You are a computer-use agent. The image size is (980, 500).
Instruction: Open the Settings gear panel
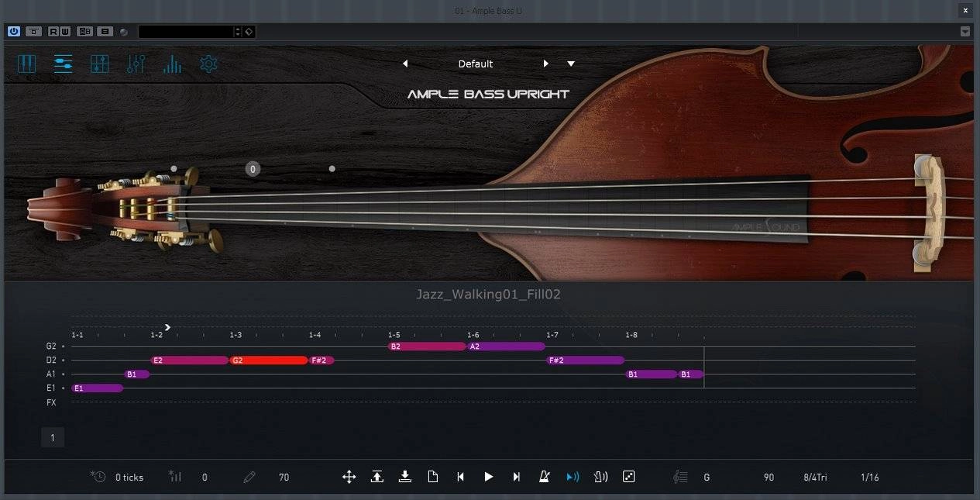208,64
